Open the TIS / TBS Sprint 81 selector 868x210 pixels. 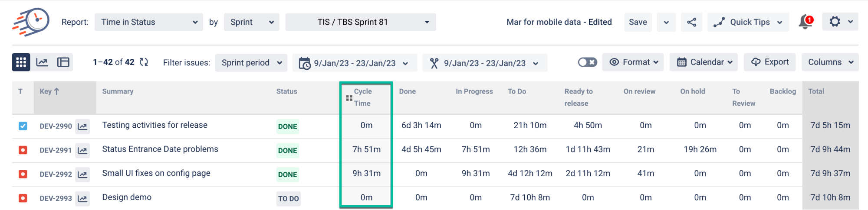pos(360,22)
